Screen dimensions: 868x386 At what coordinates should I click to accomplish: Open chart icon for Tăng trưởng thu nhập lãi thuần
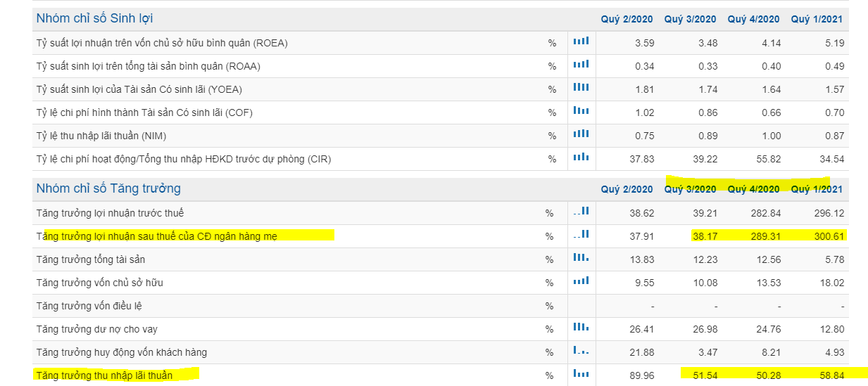pos(581,375)
